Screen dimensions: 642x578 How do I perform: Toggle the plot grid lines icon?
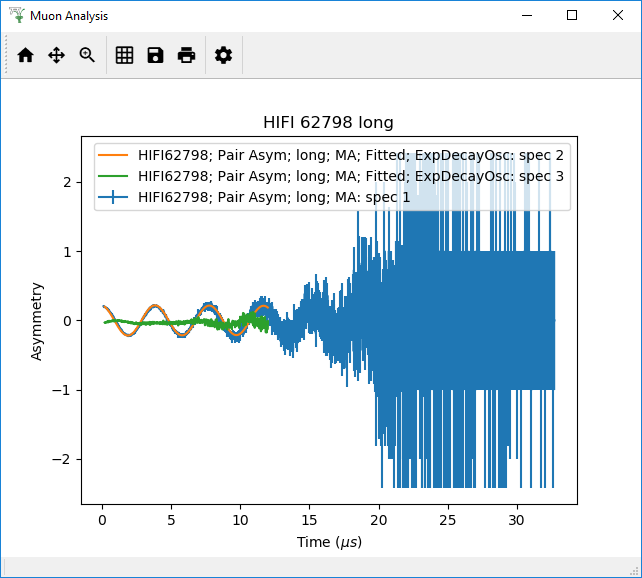coord(124,56)
